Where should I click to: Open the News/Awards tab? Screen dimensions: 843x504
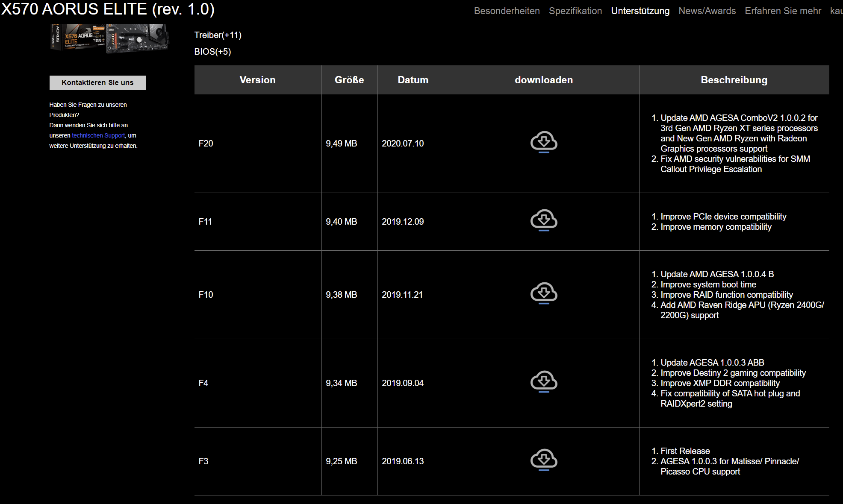click(707, 11)
